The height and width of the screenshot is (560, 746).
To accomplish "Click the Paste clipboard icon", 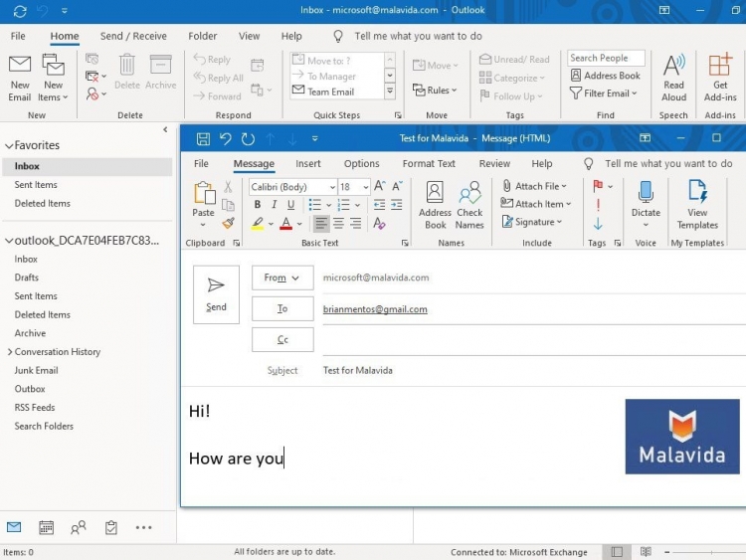I will tap(204, 193).
